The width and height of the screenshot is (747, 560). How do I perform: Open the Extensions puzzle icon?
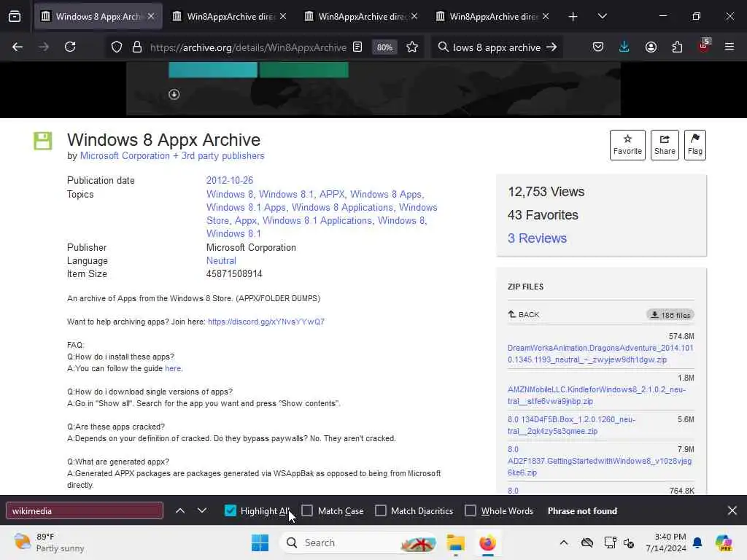pyautogui.click(x=677, y=47)
